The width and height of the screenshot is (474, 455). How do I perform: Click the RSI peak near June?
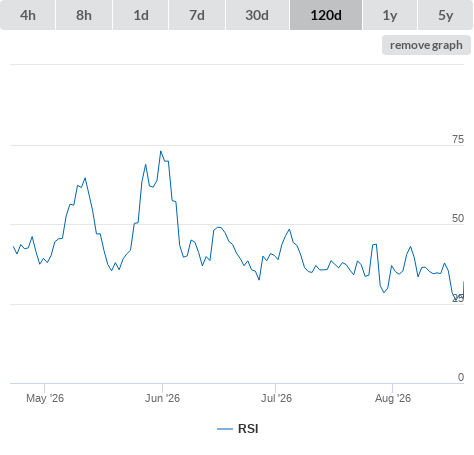tap(161, 151)
